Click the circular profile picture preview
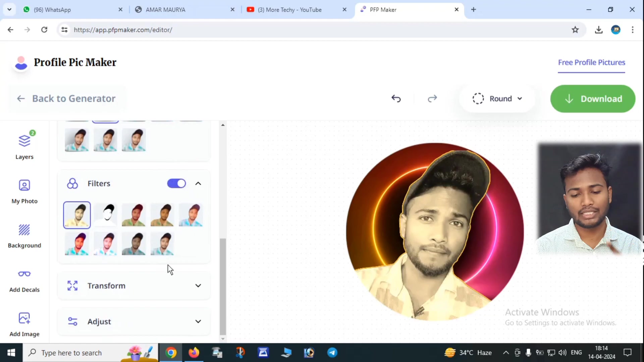The width and height of the screenshot is (644, 362). coord(435,232)
